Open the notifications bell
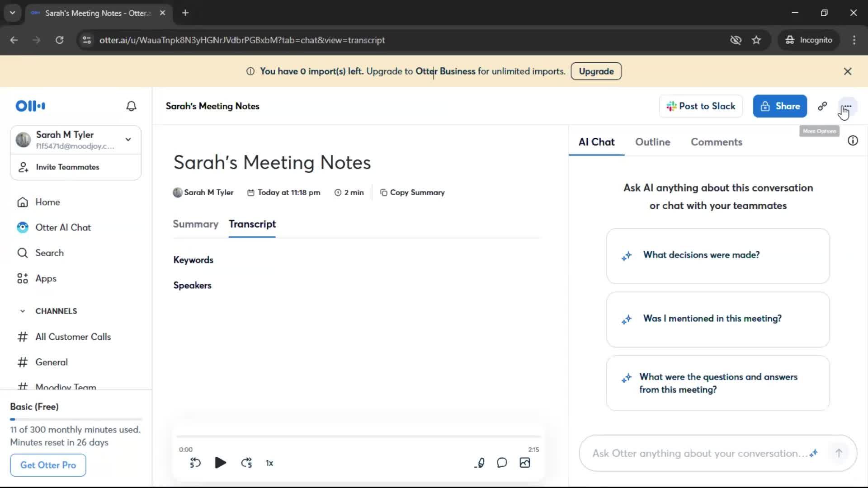Image resolution: width=868 pixels, height=488 pixels. click(131, 106)
